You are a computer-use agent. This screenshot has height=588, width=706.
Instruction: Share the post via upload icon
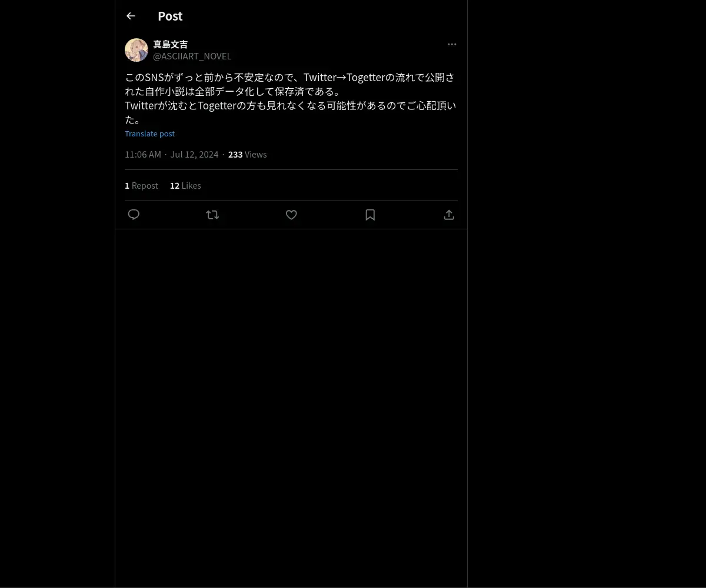point(449,215)
